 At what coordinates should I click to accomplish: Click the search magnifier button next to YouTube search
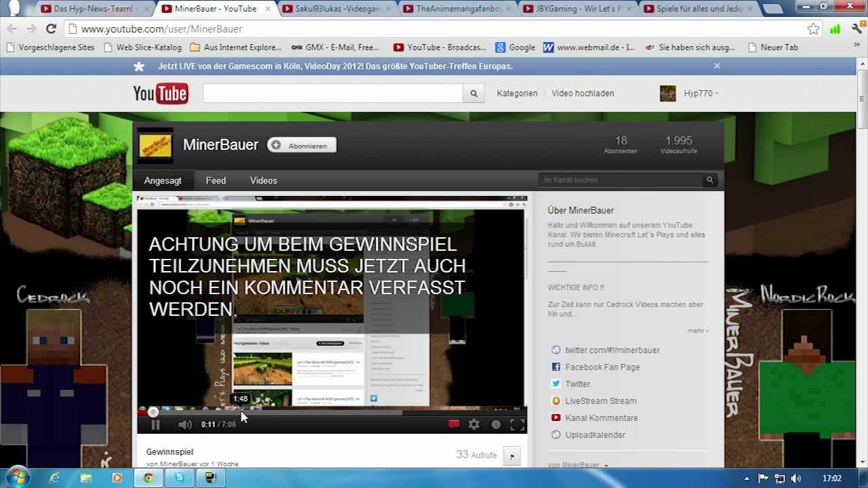(x=473, y=94)
